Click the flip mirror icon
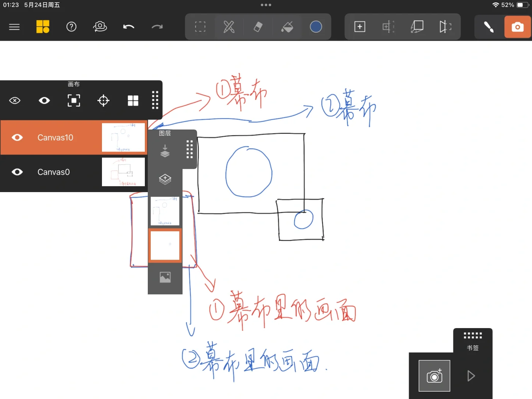Viewport: 532px width, 399px height. 446,27
